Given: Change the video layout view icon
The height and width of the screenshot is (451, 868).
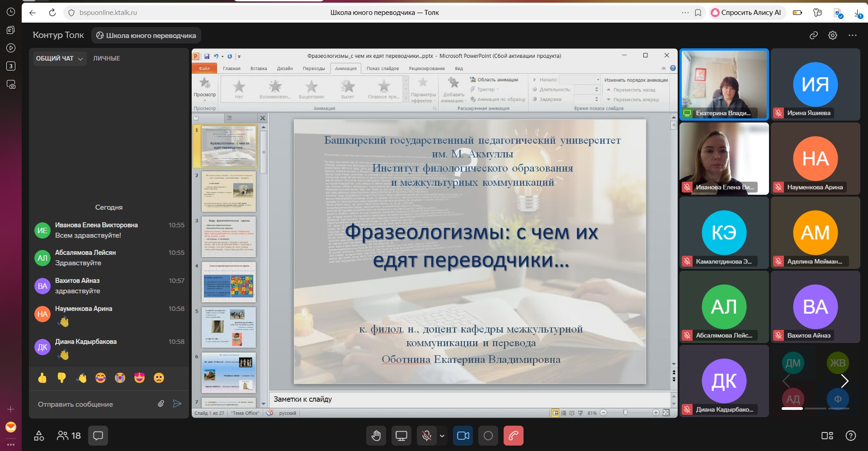Looking at the screenshot, I should 827,436.
